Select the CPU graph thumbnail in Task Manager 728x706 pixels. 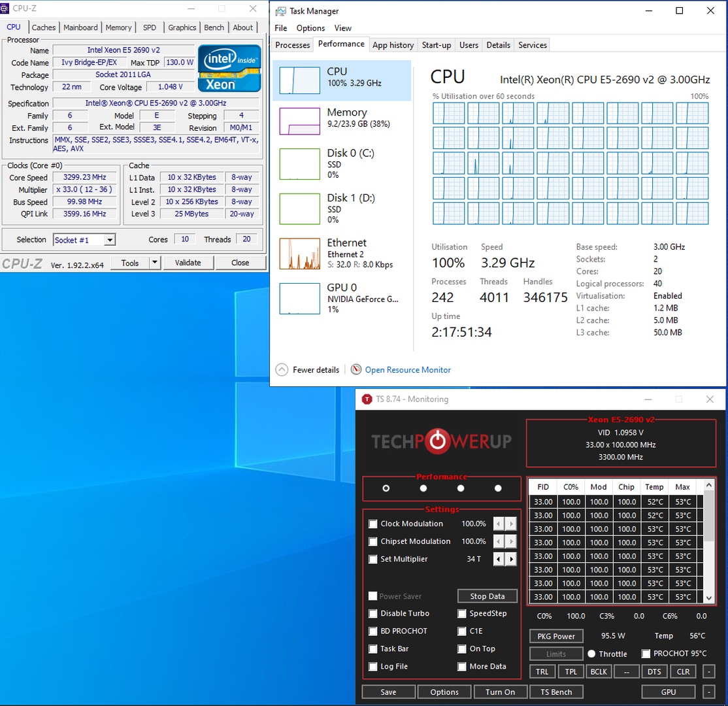299,80
